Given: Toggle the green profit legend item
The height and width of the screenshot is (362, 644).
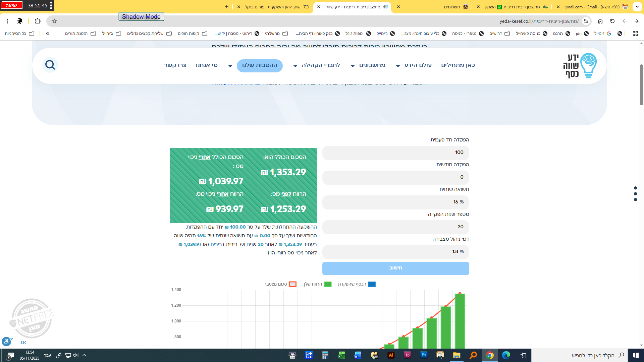Looking at the screenshot, I should [317, 284].
